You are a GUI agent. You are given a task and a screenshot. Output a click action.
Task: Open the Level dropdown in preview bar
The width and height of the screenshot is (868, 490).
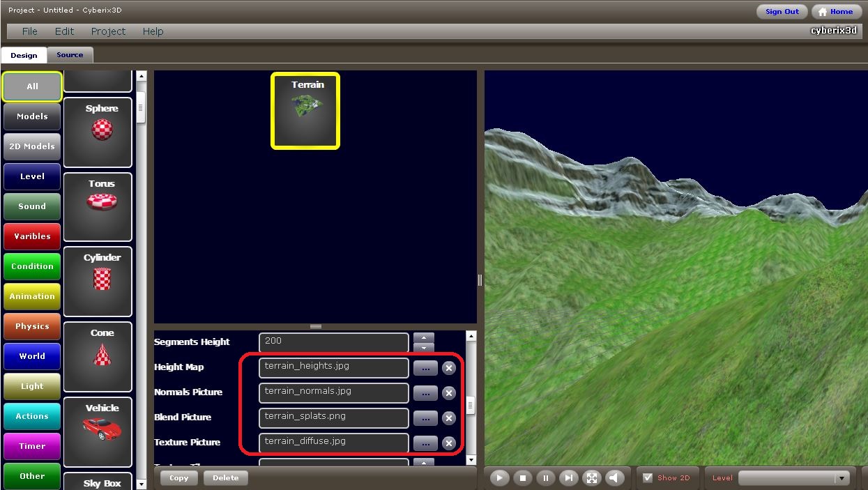pyautogui.click(x=794, y=478)
